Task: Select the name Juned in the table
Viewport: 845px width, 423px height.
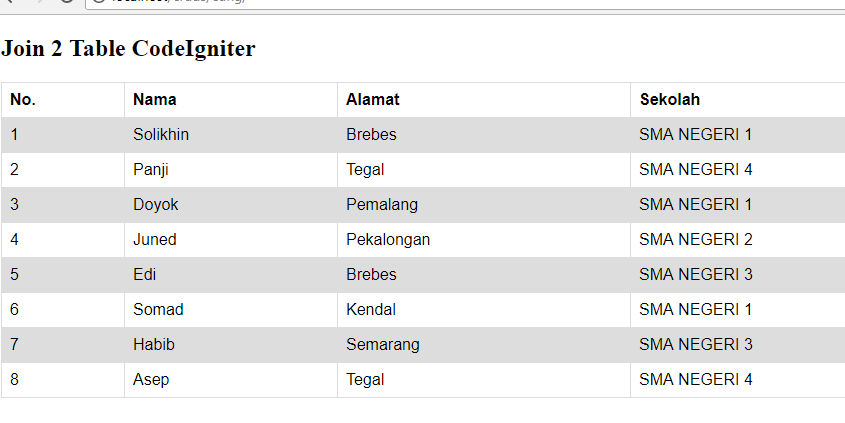Action: click(x=155, y=240)
